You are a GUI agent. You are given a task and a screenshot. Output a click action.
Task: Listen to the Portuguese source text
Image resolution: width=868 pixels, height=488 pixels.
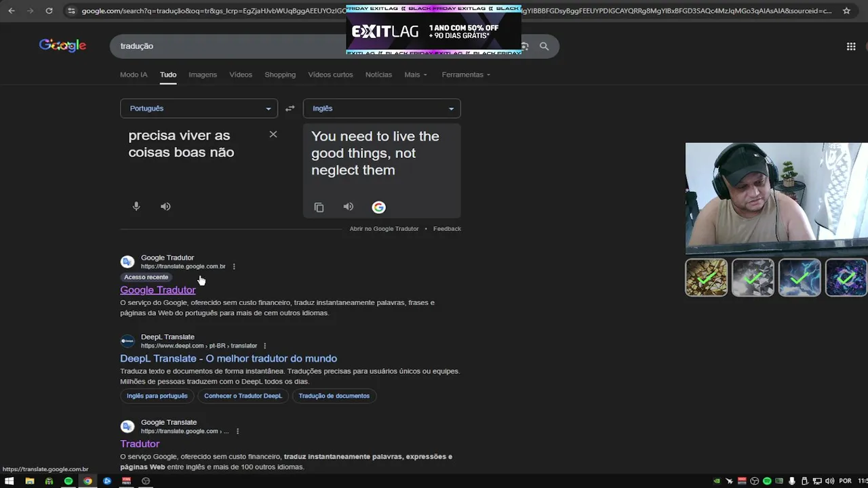coord(165,207)
